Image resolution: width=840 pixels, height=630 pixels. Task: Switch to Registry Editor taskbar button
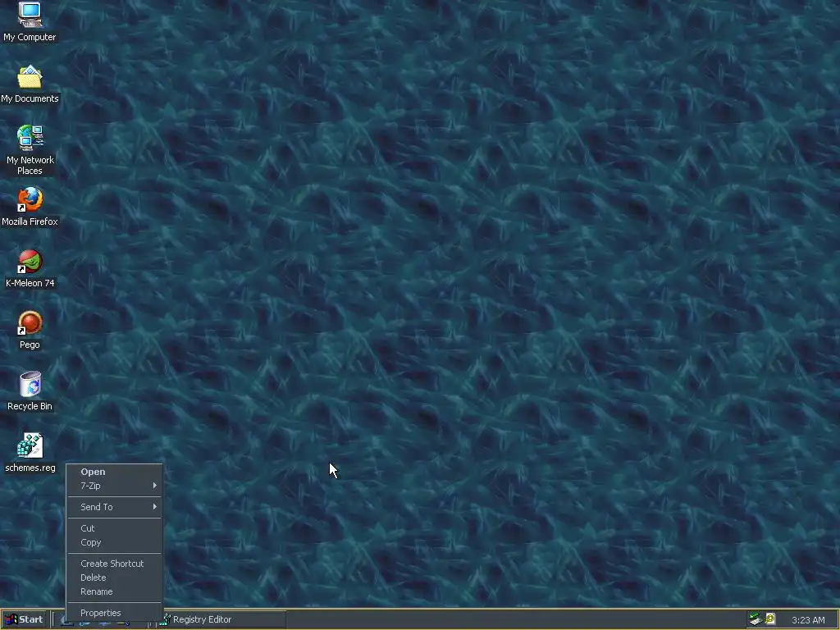point(221,619)
